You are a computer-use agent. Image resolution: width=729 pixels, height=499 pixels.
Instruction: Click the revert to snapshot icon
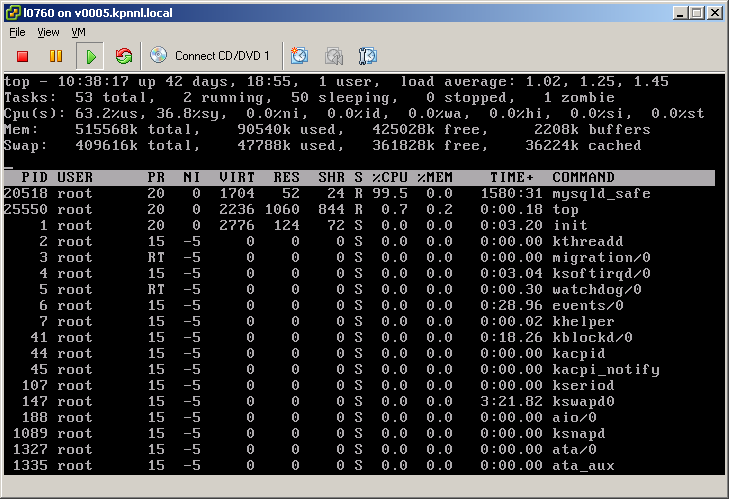(334, 56)
